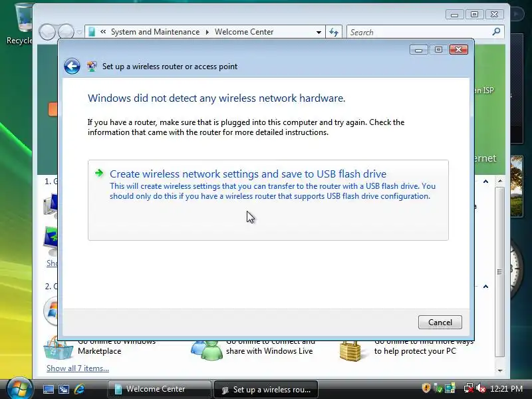Click the muted volume tray icon

click(481, 388)
